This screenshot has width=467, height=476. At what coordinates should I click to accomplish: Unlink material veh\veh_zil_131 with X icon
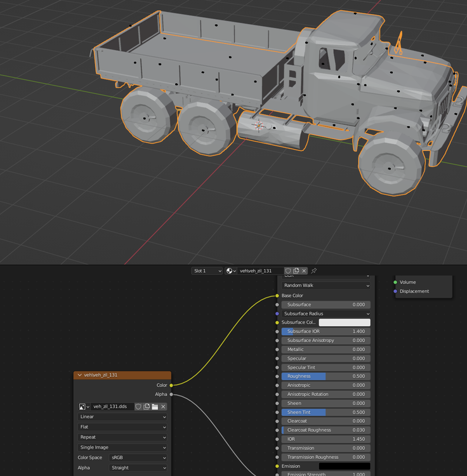304,271
